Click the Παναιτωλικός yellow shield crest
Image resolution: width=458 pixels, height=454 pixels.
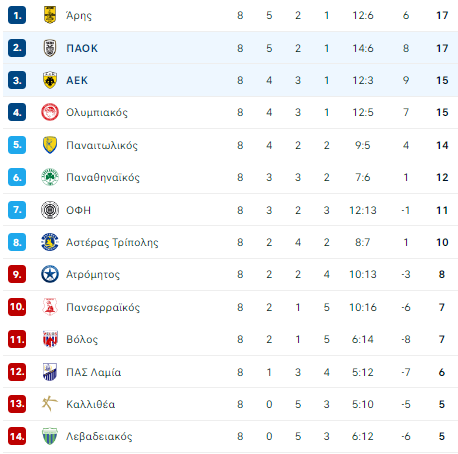(x=50, y=145)
